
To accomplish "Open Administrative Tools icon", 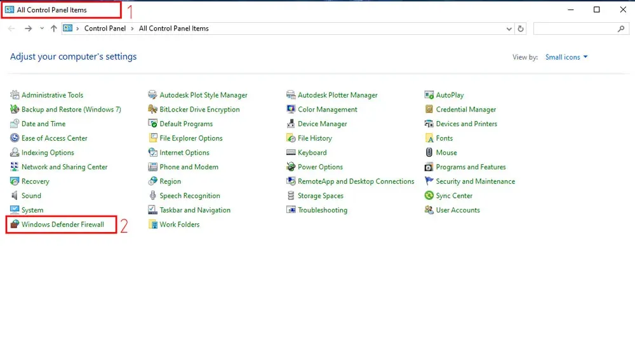I will pos(15,95).
